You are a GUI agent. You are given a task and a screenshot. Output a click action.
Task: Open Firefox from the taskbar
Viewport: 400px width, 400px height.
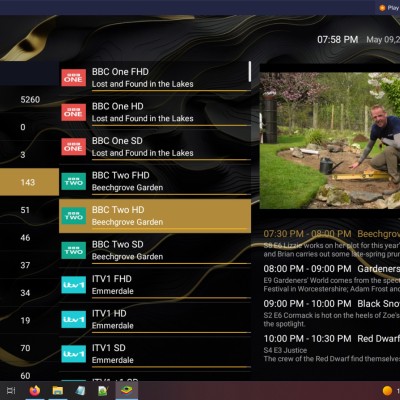35,390
